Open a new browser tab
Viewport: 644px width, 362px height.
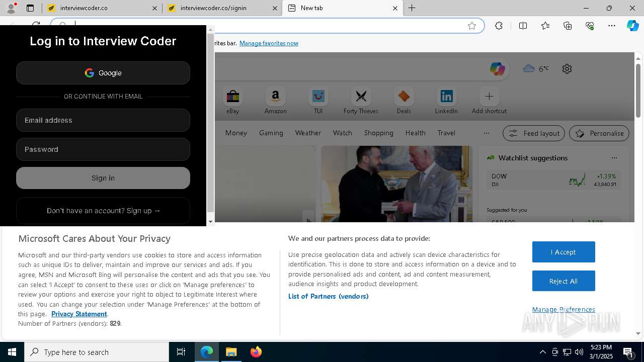click(412, 8)
